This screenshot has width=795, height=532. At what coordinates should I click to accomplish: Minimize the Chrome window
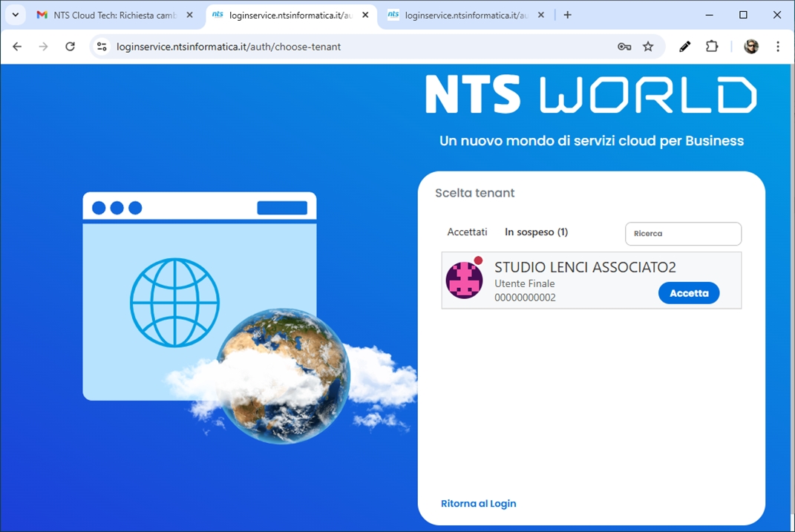[710, 15]
